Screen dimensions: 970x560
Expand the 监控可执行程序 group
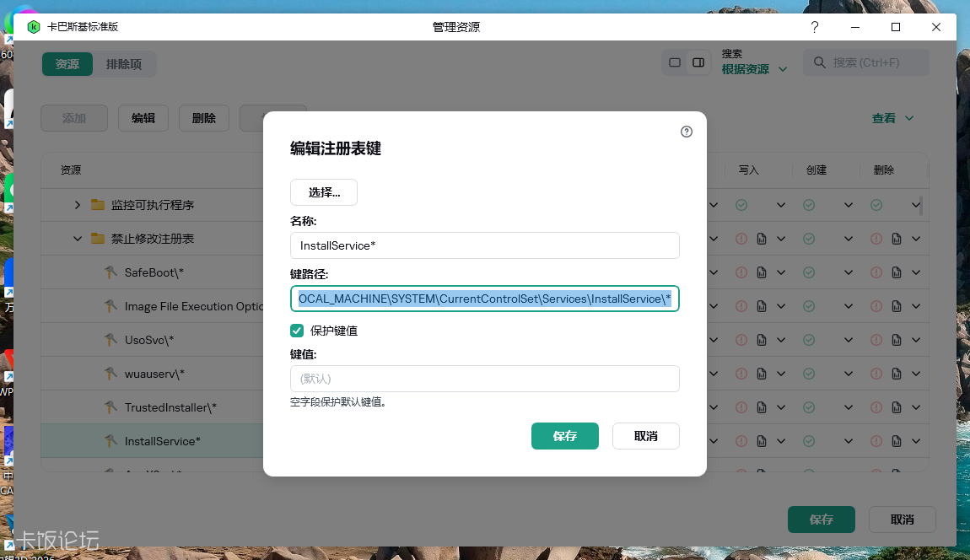pyautogui.click(x=78, y=205)
